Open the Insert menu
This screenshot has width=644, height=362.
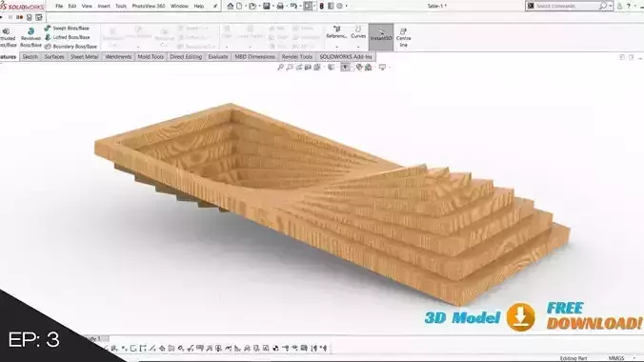104,6
